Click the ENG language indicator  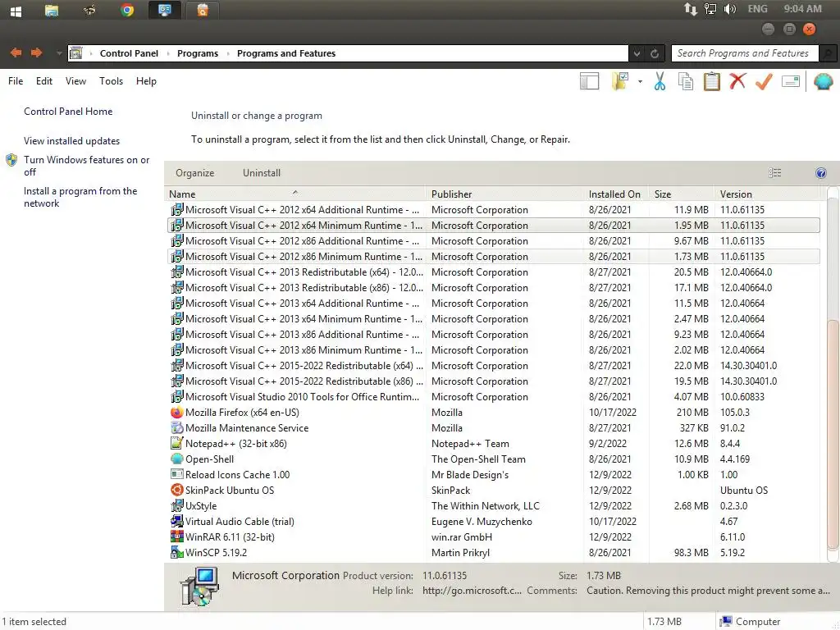pyautogui.click(x=757, y=8)
